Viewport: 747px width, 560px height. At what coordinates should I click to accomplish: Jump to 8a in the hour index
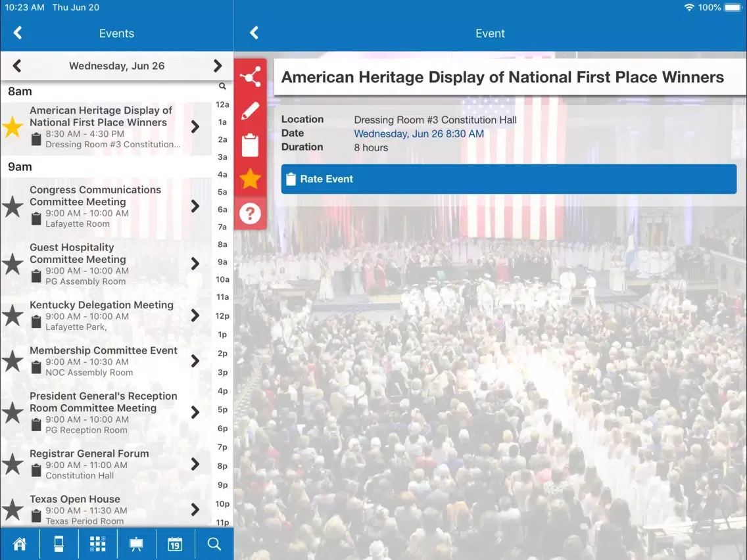point(222,245)
